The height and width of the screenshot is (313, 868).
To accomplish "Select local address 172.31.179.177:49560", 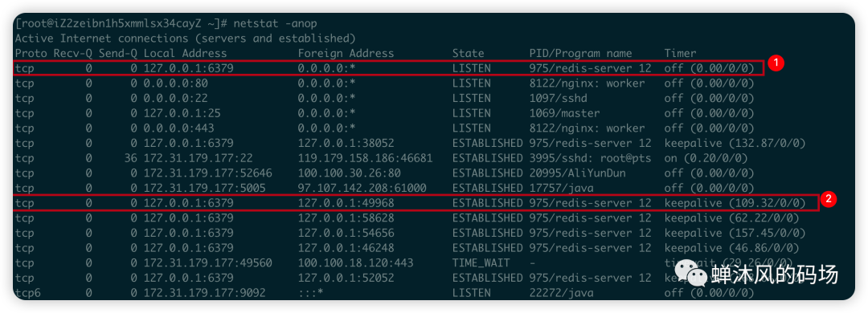I will [x=207, y=262].
